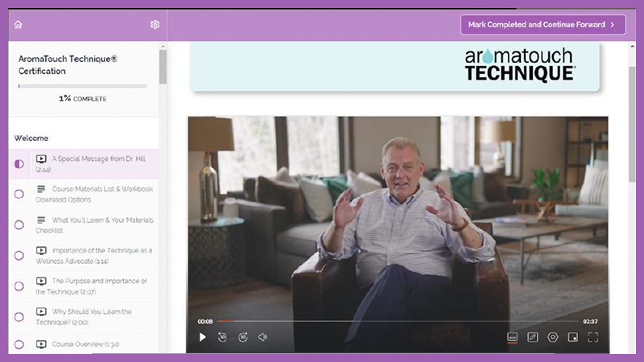
Task: Open video playback settings hexagon icon
Action: click(x=553, y=337)
